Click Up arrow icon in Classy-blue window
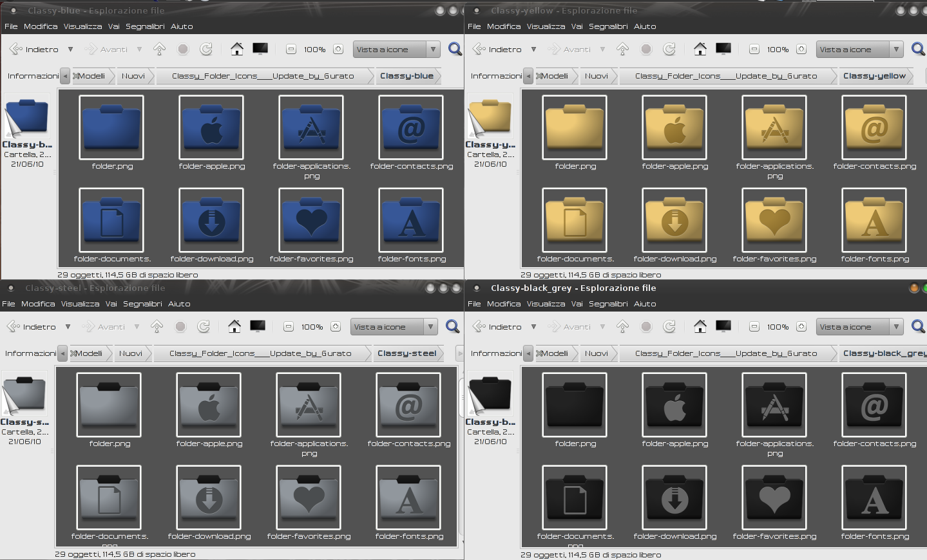The width and height of the screenshot is (927, 560). tap(159, 49)
